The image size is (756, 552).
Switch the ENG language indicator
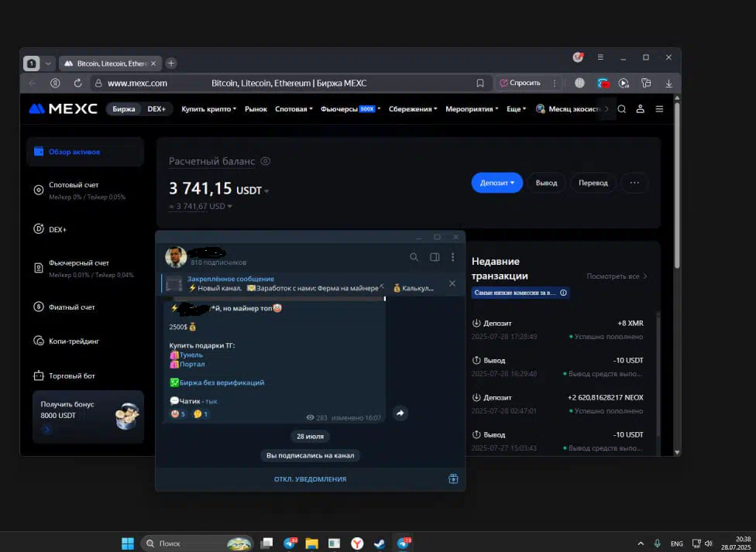pos(677,543)
